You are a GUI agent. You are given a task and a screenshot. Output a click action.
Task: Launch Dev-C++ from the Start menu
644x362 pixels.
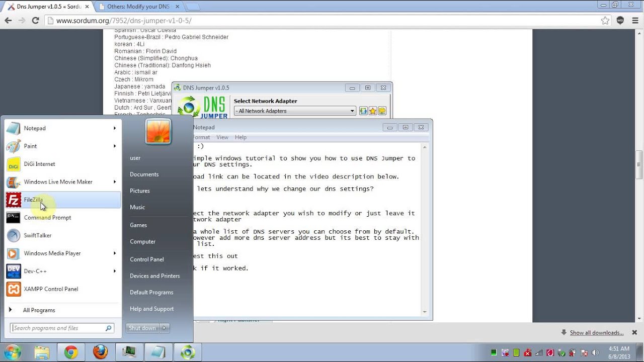[x=63, y=271]
